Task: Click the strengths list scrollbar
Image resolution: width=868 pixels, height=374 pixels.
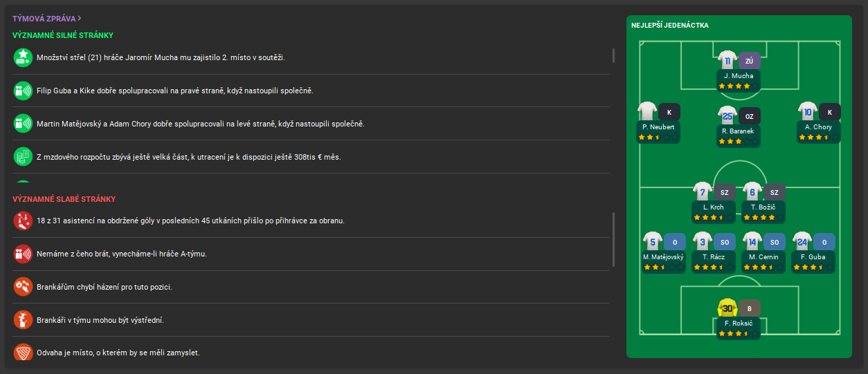Action: pos(613,55)
